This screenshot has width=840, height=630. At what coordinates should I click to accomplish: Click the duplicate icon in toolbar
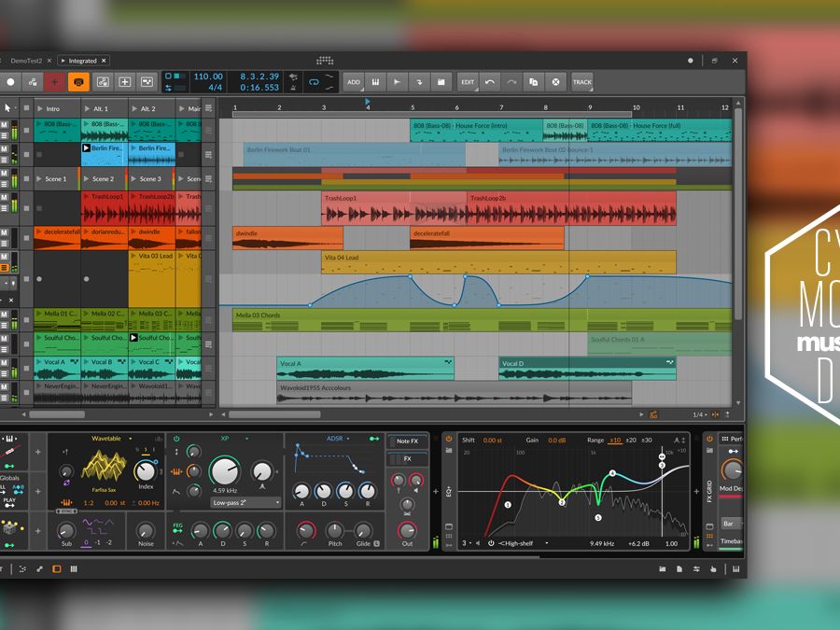pos(534,82)
